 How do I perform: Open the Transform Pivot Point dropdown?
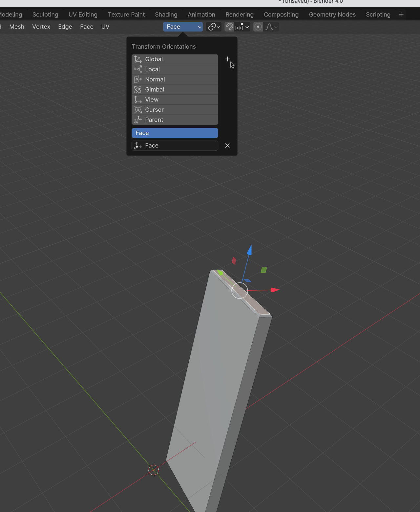point(214,27)
